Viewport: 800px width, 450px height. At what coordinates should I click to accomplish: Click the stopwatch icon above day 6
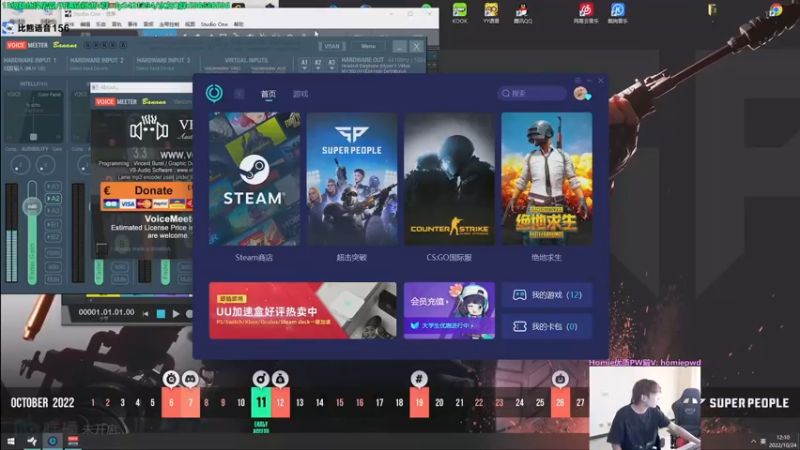[x=171, y=379]
